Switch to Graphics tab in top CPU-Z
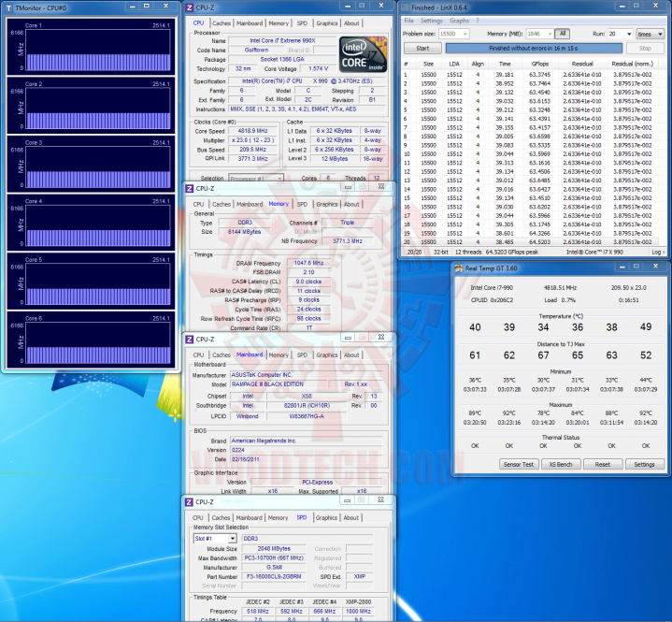This screenshot has height=622, width=672. (327, 23)
